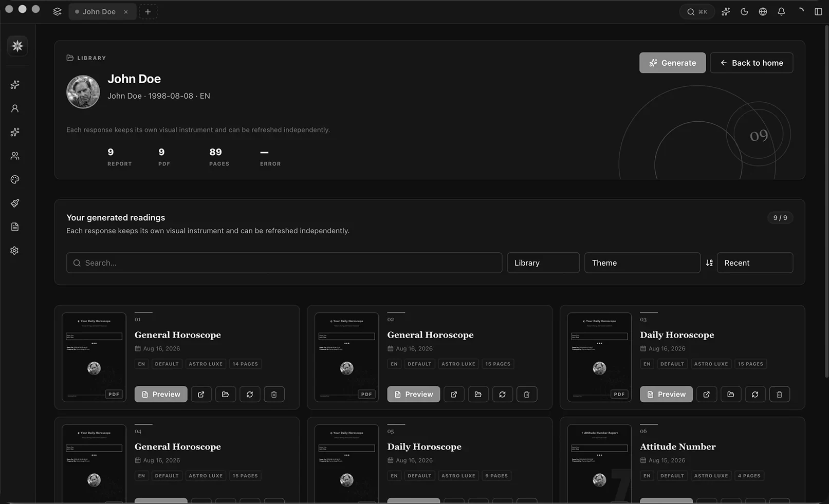Open the Recent sort dropdown
Image resolution: width=829 pixels, height=504 pixels.
(x=755, y=263)
